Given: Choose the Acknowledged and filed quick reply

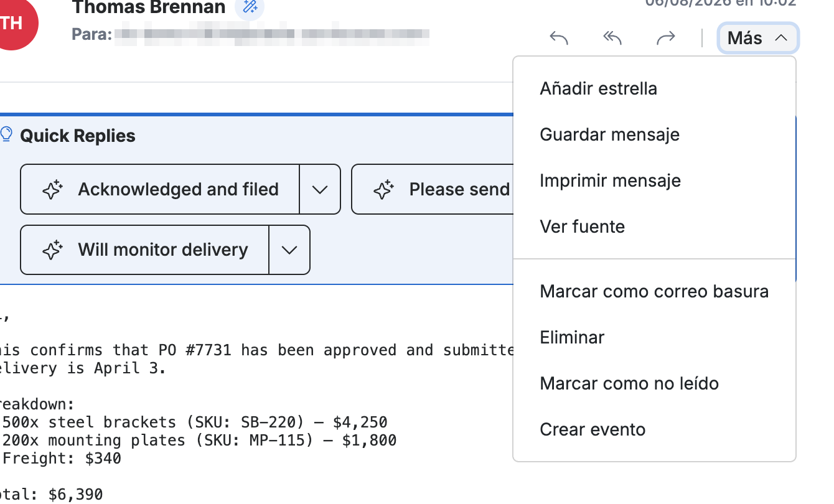Looking at the screenshot, I should pos(160,189).
